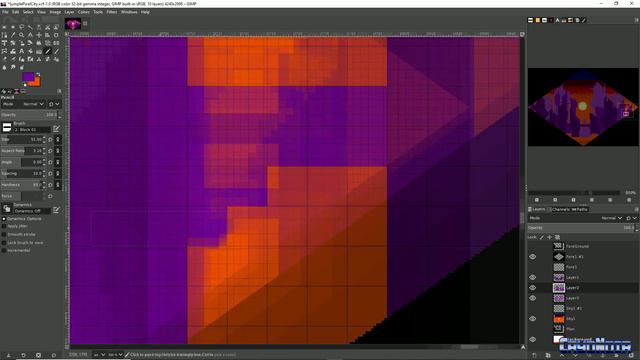Hide the Layer3 layer

532,298
